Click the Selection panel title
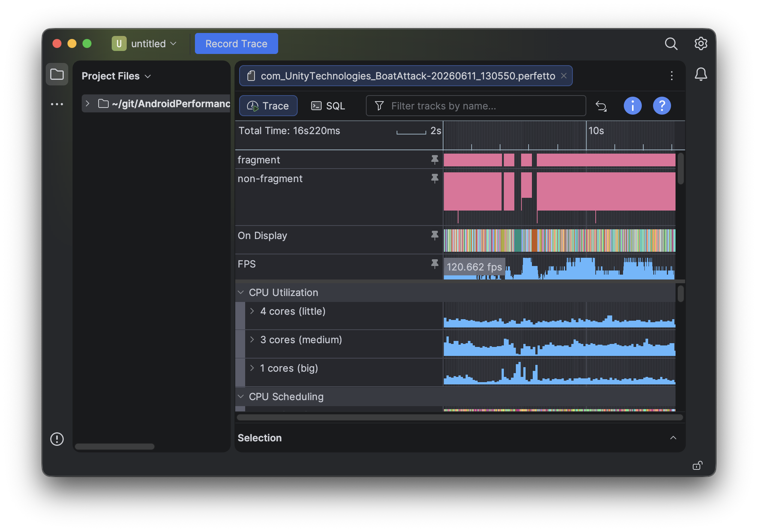758x532 pixels. pos(260,438)
